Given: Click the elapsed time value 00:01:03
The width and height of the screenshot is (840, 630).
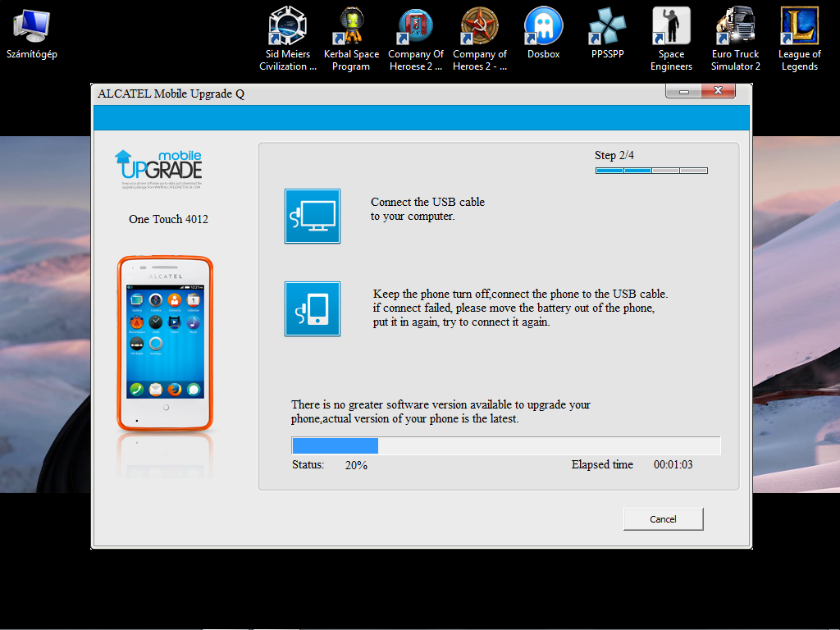Looking at the screenshot, I should tap(673, 464).
